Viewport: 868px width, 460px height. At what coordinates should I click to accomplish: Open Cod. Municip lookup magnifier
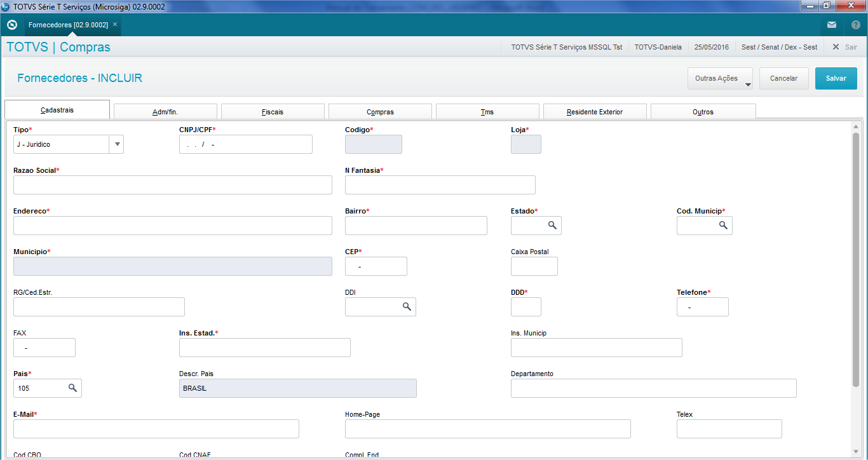723,225
